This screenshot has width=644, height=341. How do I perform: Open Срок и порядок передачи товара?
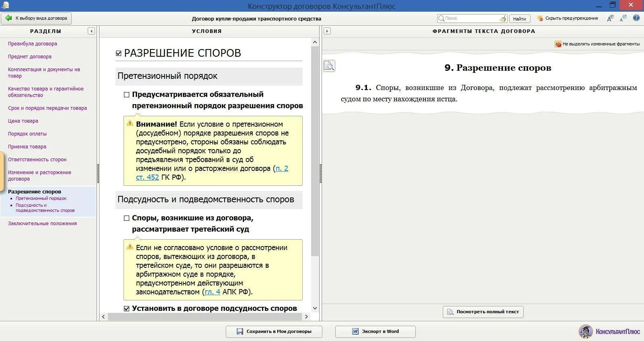(47, 108)
